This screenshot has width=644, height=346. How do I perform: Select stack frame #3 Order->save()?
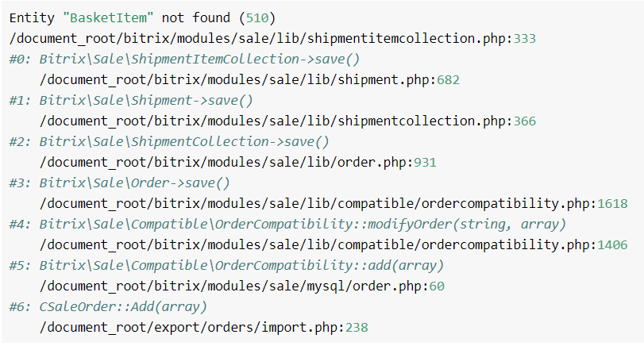coord(120,183)
